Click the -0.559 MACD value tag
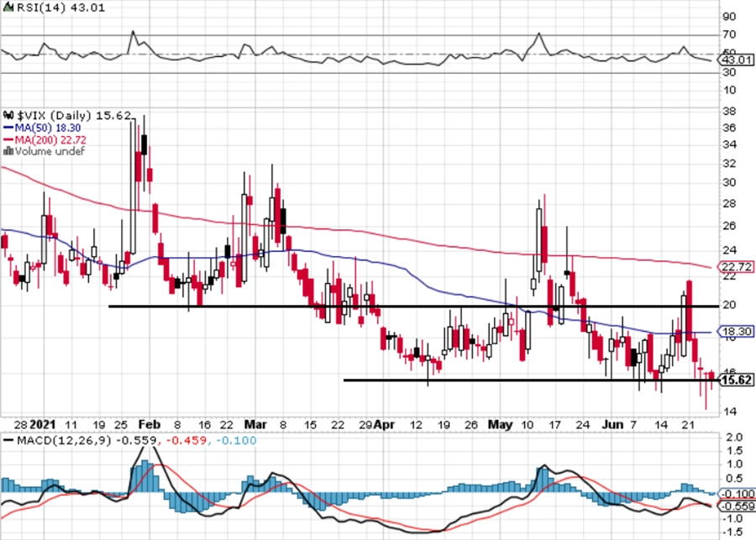 point(736,506)
